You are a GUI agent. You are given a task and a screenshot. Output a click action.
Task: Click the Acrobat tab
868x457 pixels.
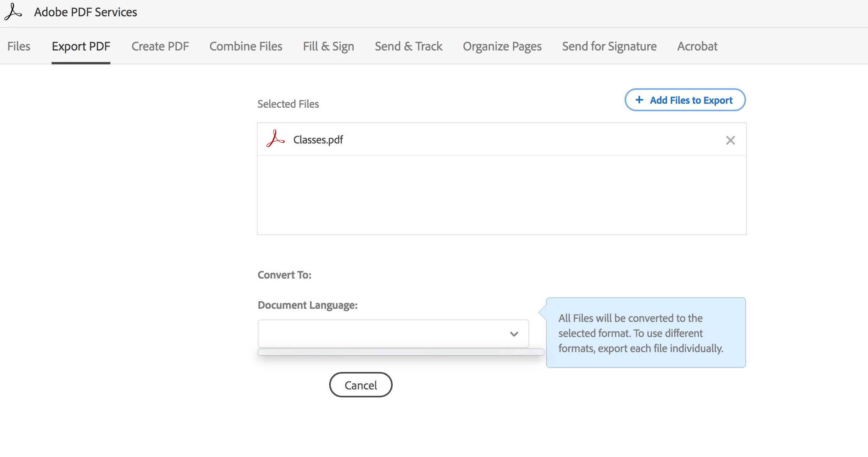pyautogui.click(x=697, y=46)
